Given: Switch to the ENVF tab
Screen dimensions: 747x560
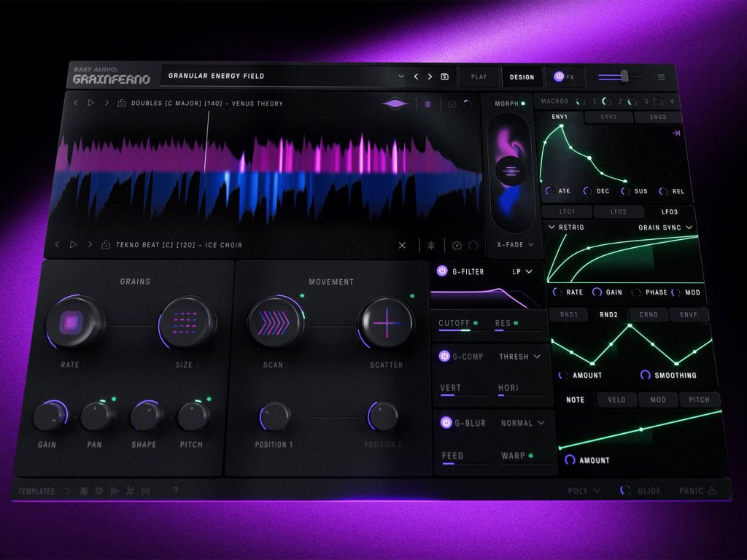Looking at the screenshot, I should coord(689,315).
